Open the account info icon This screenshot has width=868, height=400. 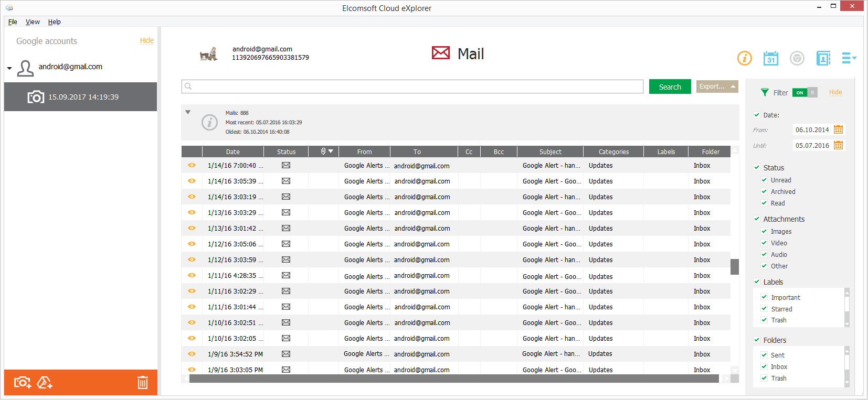[744, 58]
